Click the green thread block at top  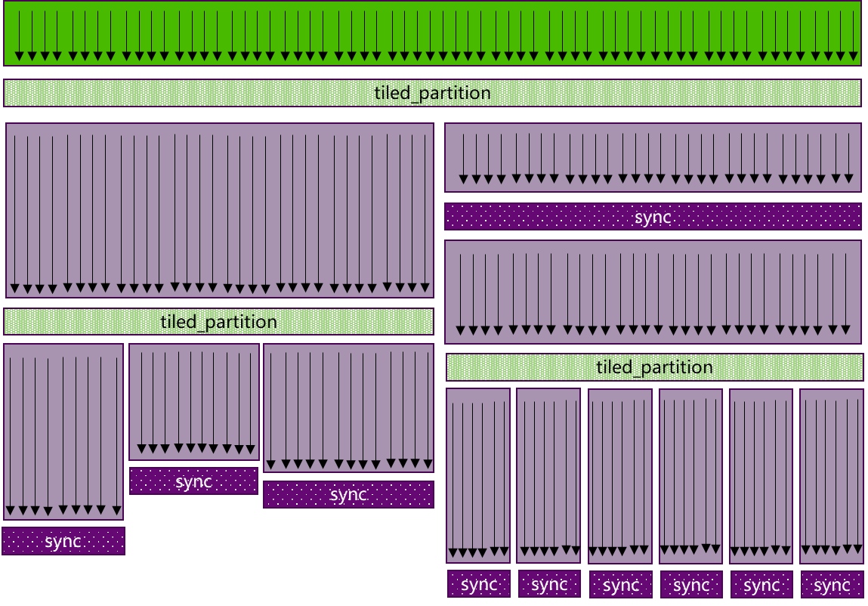point(432,33)
